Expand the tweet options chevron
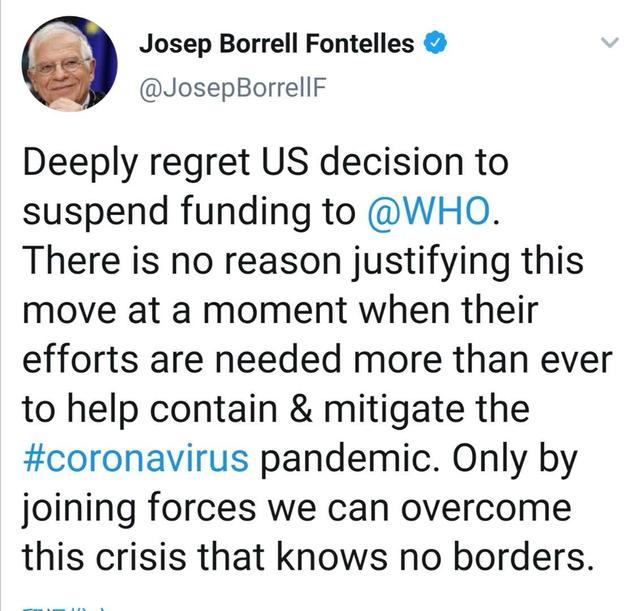 pyautogui.click(x=609, y=44)
